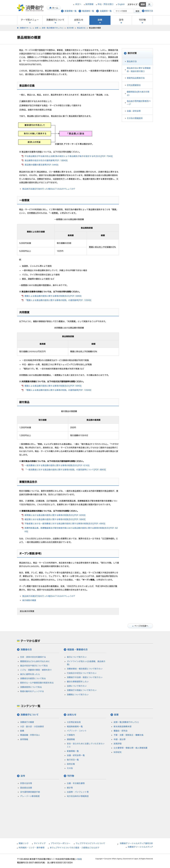Viewport: 170px width, 868px height.
Task: Open PDF 医療用医薬品業 景品類の提供 [62KB]
Action: point(71,530)
